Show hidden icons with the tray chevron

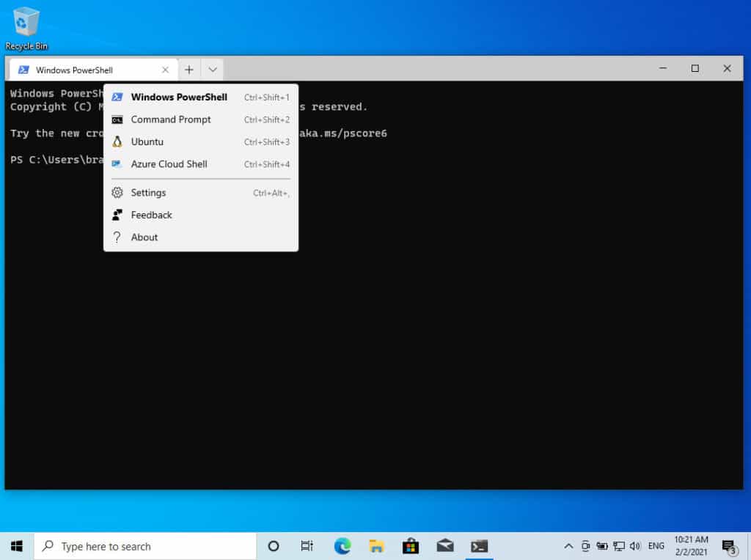(x=569, y=545)
